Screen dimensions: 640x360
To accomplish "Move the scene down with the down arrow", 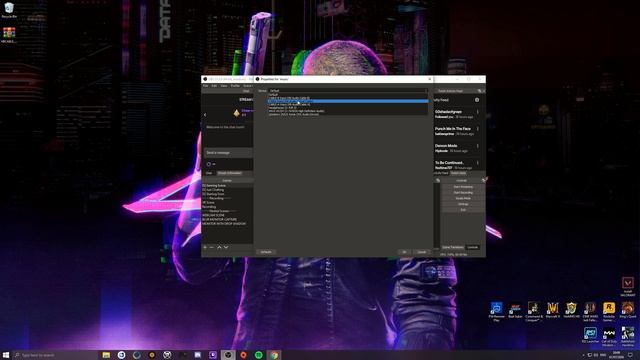I will pos(226,247).
